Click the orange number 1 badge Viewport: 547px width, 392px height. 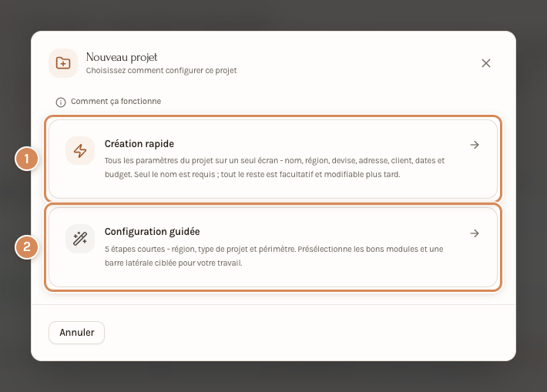click(x=26, y=159)
